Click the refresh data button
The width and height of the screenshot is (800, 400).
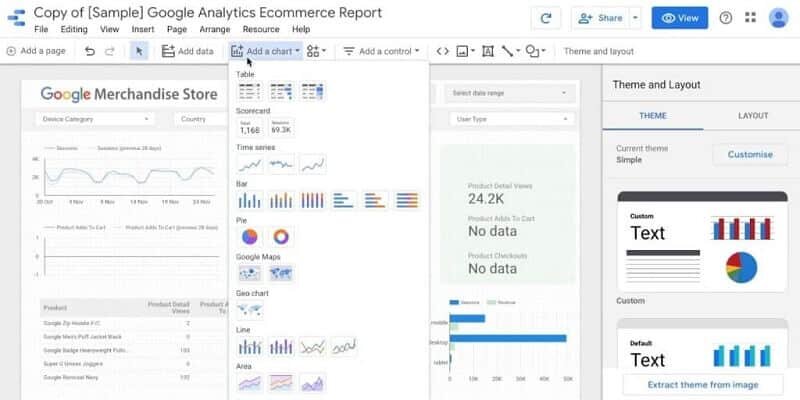coord(546,18)
